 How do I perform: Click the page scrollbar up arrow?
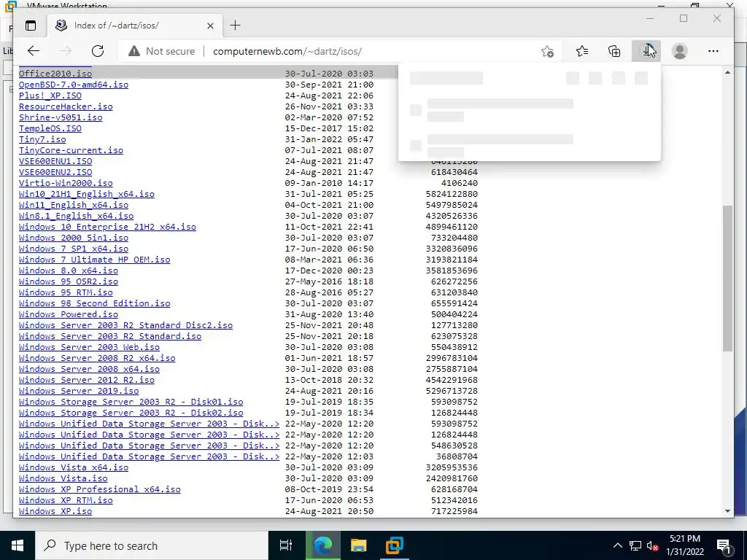coord(727,72)
